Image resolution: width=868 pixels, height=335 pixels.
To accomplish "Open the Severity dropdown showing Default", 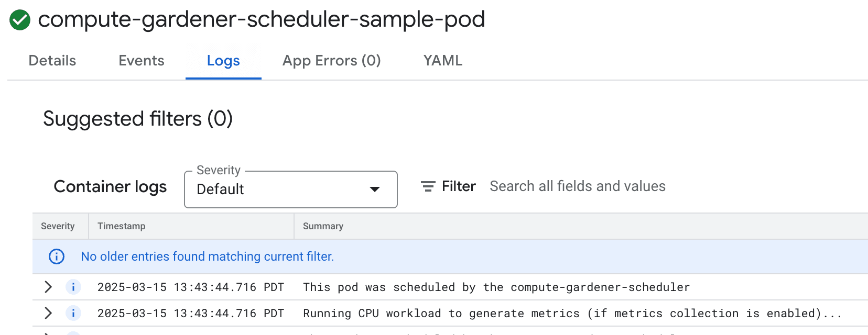I will (290, 189).
